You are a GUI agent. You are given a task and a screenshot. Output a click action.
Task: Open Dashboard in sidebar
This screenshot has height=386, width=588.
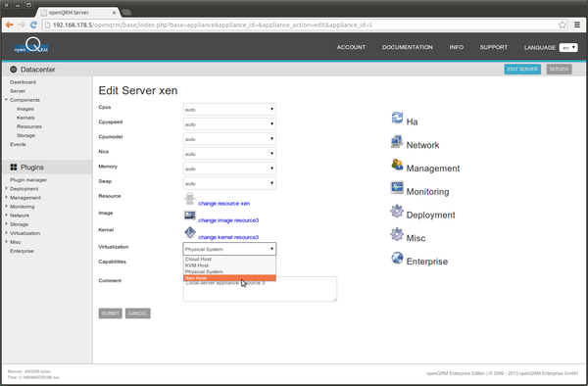23,82
